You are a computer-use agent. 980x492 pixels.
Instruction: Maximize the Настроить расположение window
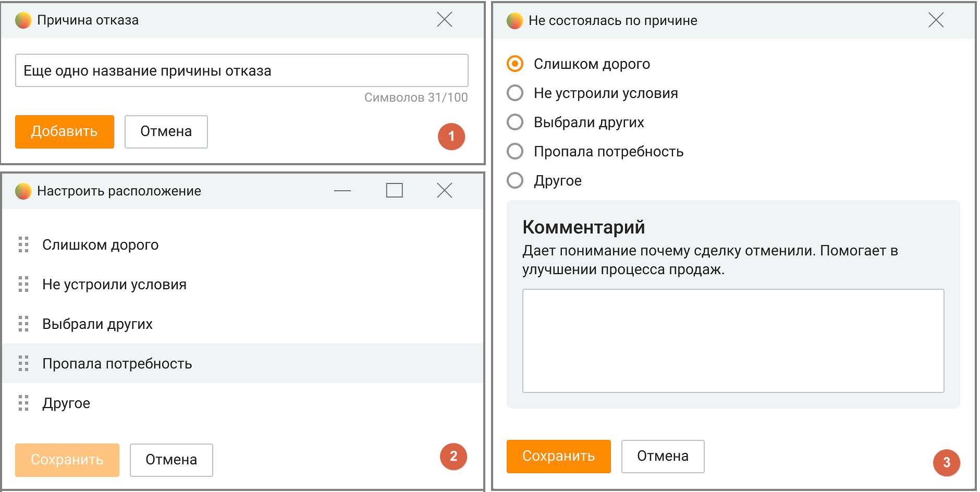[x=395, y=191]
